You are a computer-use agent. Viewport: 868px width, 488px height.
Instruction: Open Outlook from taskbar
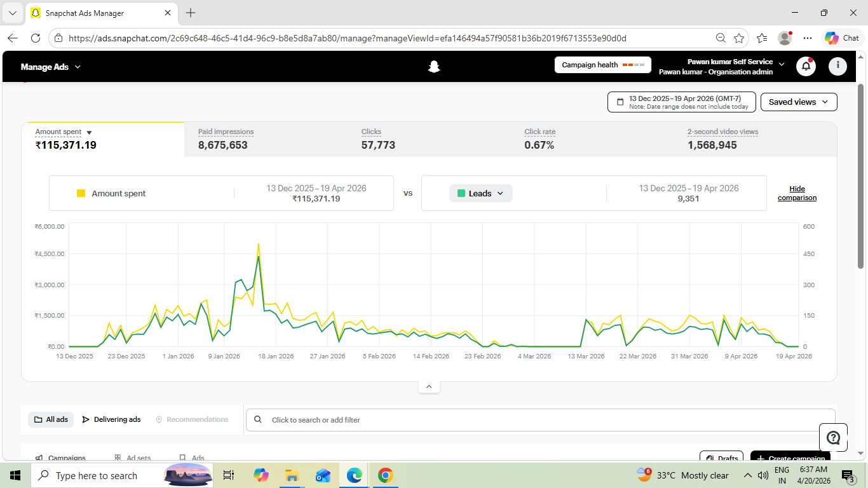click(x=323, y=475)
